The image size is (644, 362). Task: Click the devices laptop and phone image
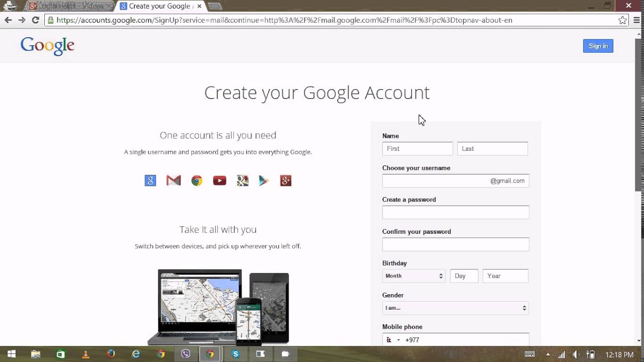(x=218, y=307)
